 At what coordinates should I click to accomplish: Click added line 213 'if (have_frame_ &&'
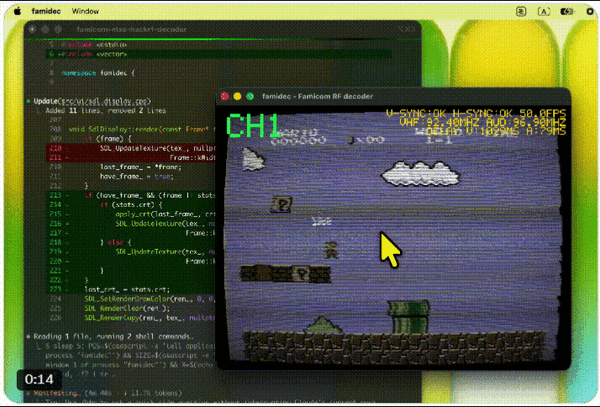130,195
